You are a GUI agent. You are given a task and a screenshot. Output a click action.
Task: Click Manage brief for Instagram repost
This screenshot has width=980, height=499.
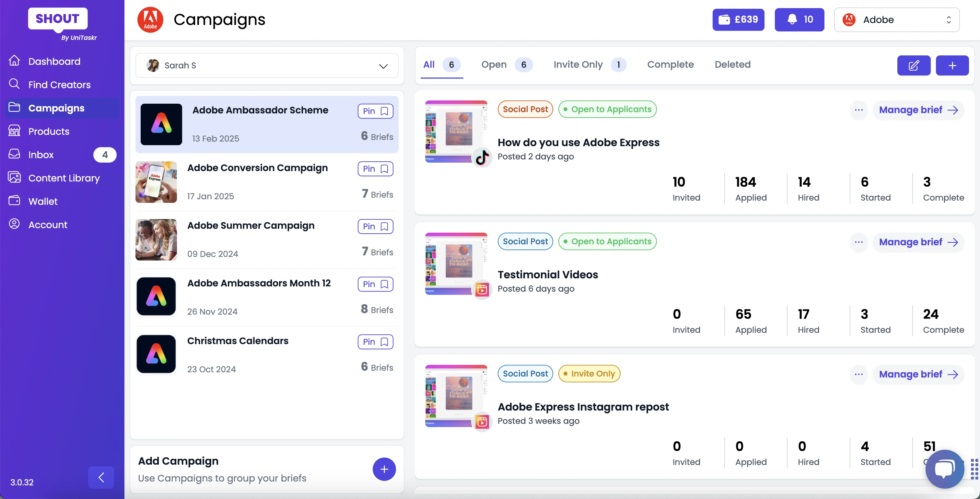click(918, 374)
